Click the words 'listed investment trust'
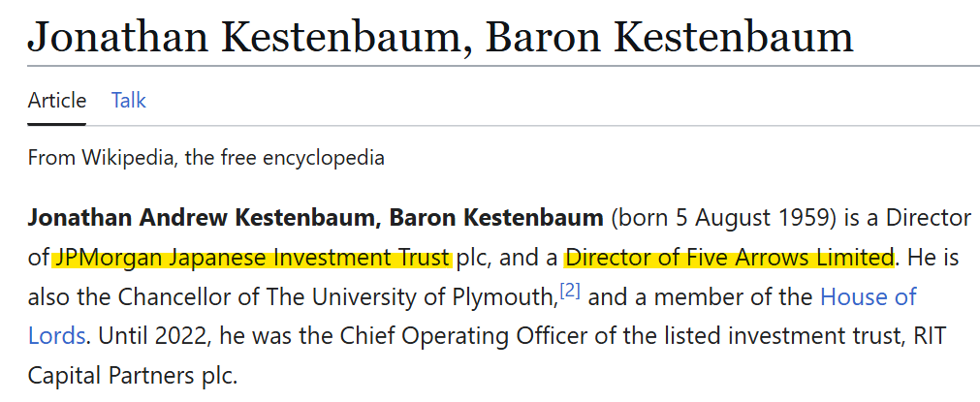The height and width of the screenshot is (402, 980). click(x=742, y=336)
